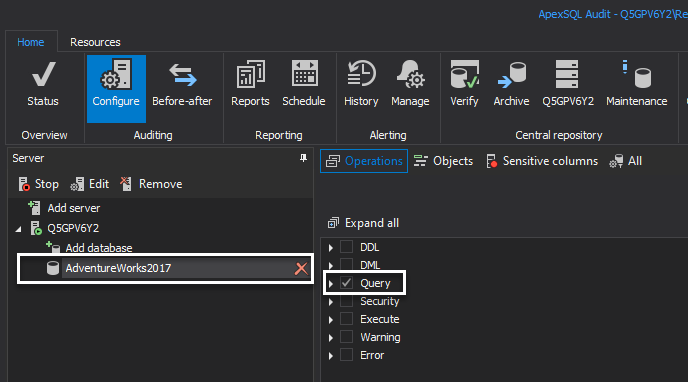Edit the selected server

click(90, 184)
